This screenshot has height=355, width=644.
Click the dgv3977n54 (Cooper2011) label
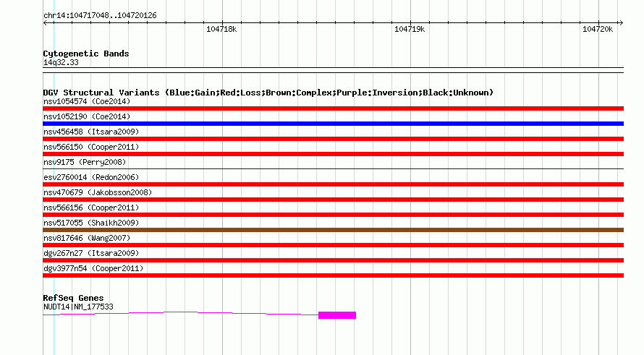point(93,268)
